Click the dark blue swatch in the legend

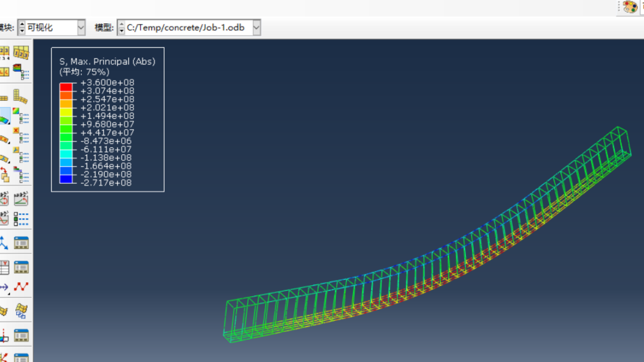pyautogui.click(x=65, y=179)
